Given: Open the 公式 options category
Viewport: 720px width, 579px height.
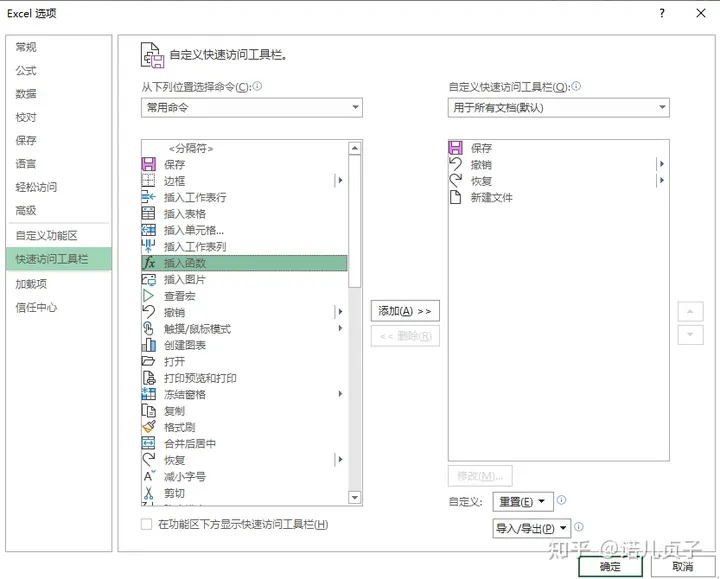Looking at the screenshot, I should [59, 70].
